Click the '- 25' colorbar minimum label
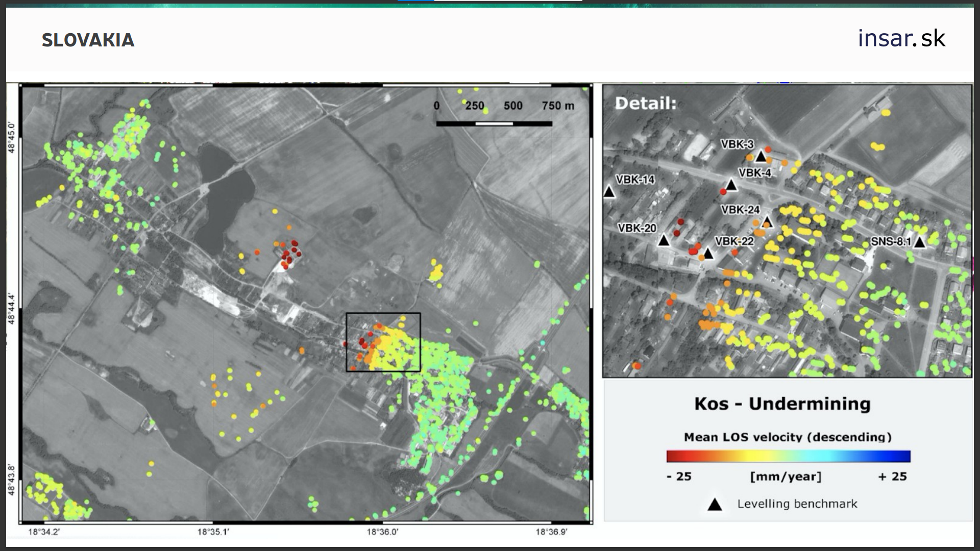The height and width of the screenshot is (551, 980). click(679, 477)
